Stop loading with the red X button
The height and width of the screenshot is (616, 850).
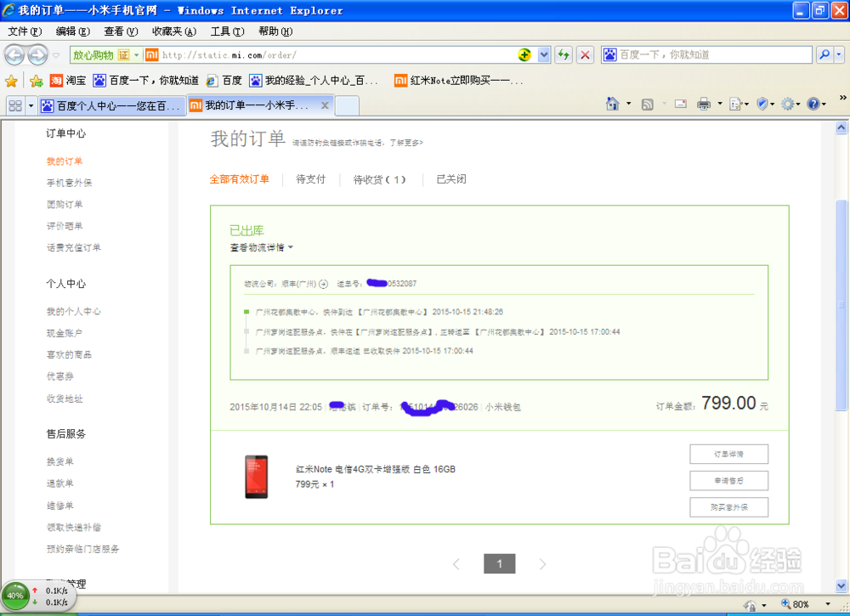585,54
